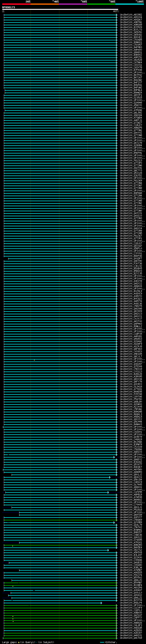
Task: Select hit UniRef100_A6N9M3
Action: [131, 472]
